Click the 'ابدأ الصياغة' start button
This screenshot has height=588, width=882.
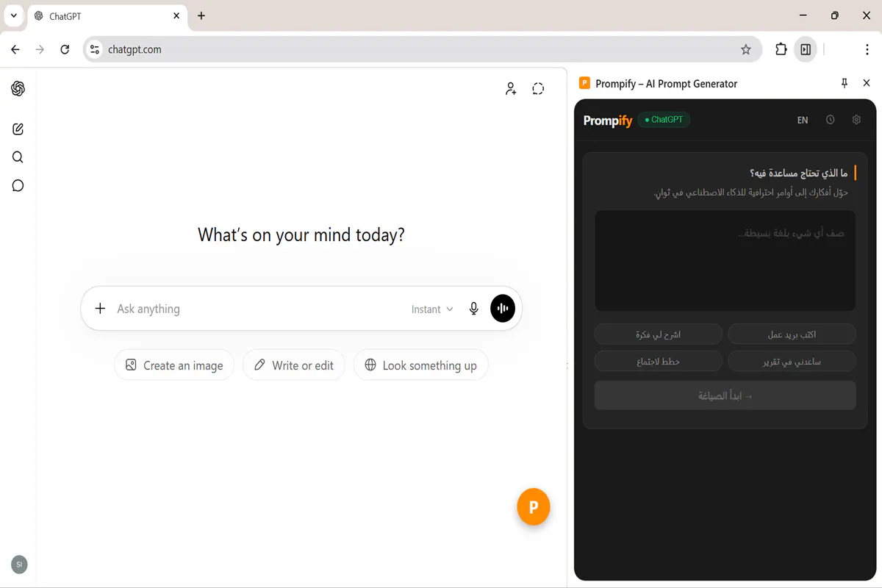[725, 395]
